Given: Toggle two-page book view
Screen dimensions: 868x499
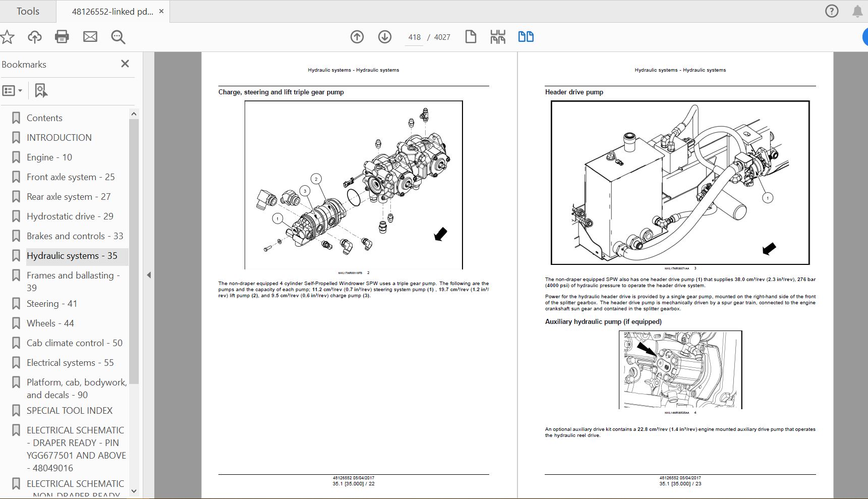Looking at the screenshot, I should 526,37.
